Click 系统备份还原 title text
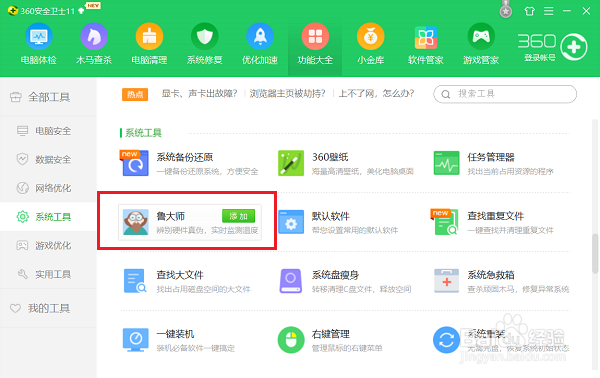The image size is (600, 378). pos(185,157)
